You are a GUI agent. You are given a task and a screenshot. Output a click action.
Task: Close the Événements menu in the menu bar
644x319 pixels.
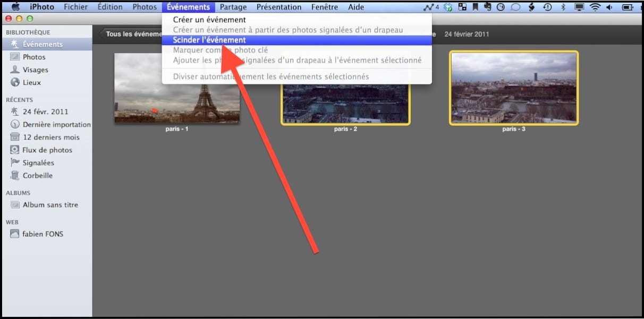click(188, 7)
